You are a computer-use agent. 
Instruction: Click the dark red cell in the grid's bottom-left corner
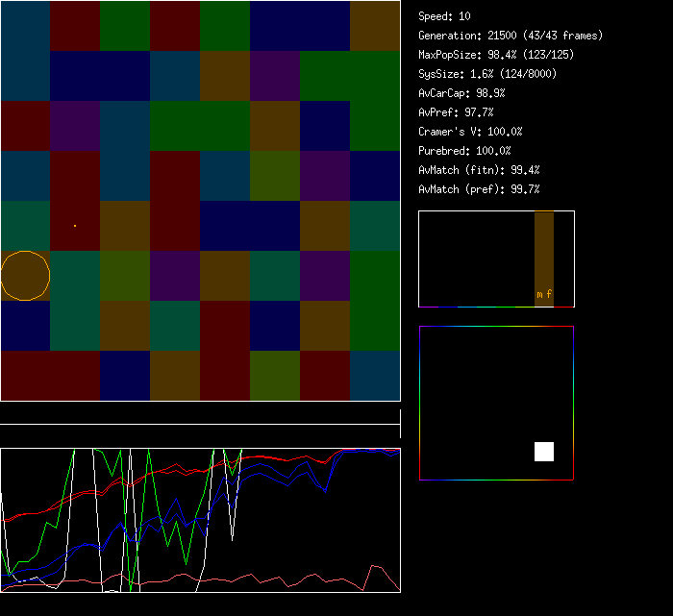(25, 376)
